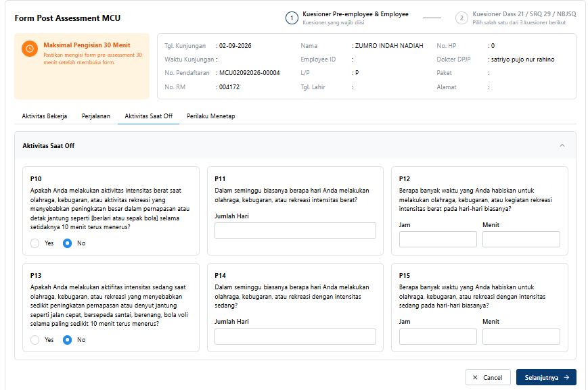Select the Aktivitas Saat Off tab
Image resolution: width=588 pixels, height=390 pixels.
tap(148, 116)
